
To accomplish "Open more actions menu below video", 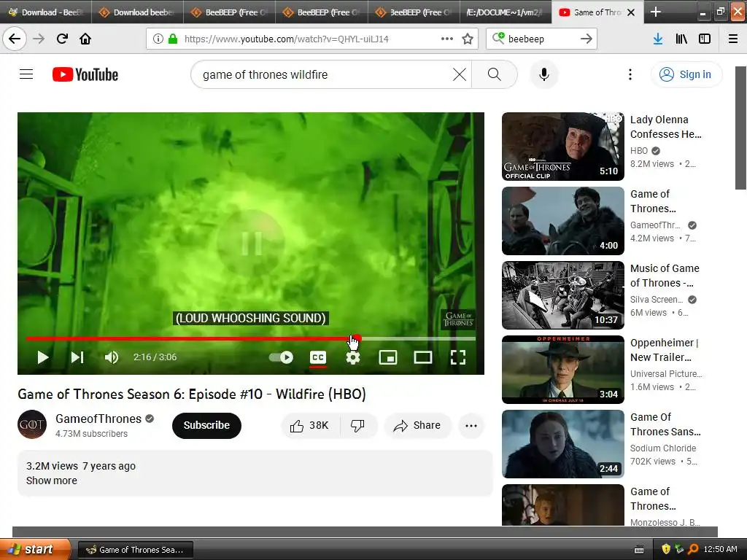I will 471,425.
